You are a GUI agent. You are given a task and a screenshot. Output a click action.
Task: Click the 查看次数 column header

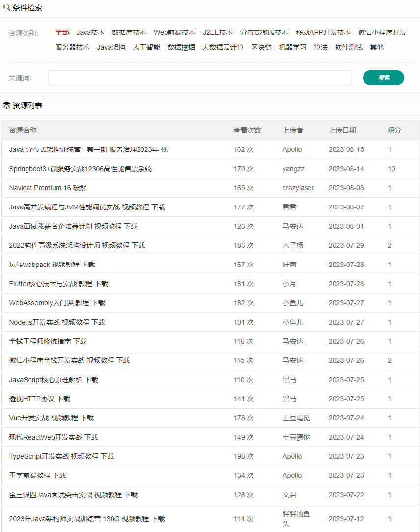[x=247, y=130]
